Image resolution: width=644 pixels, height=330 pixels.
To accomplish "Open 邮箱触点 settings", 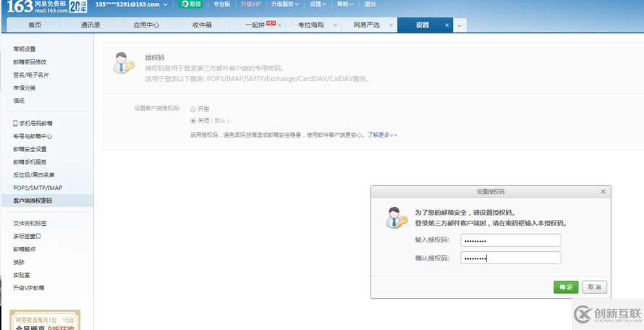I will click(24, 249).
